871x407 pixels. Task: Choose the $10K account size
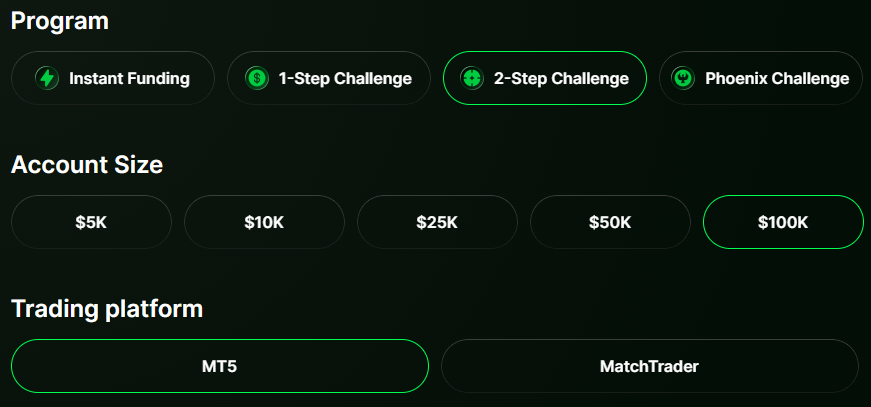click(x=264, y=222)
